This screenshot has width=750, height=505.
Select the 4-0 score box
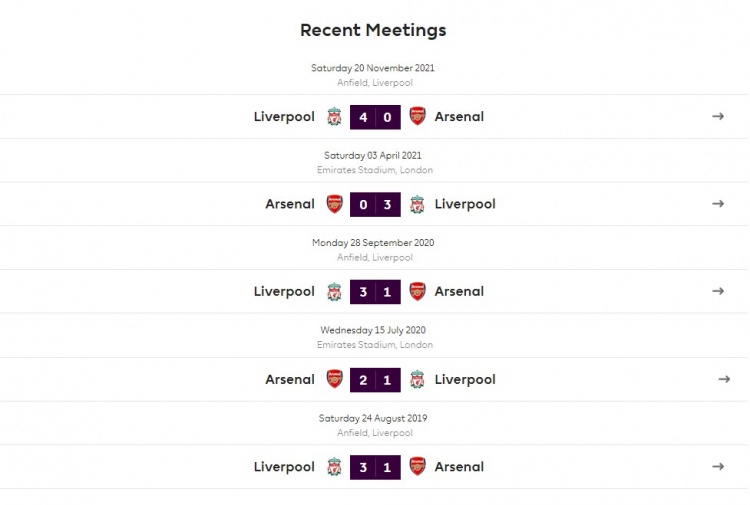coord(375,117)
